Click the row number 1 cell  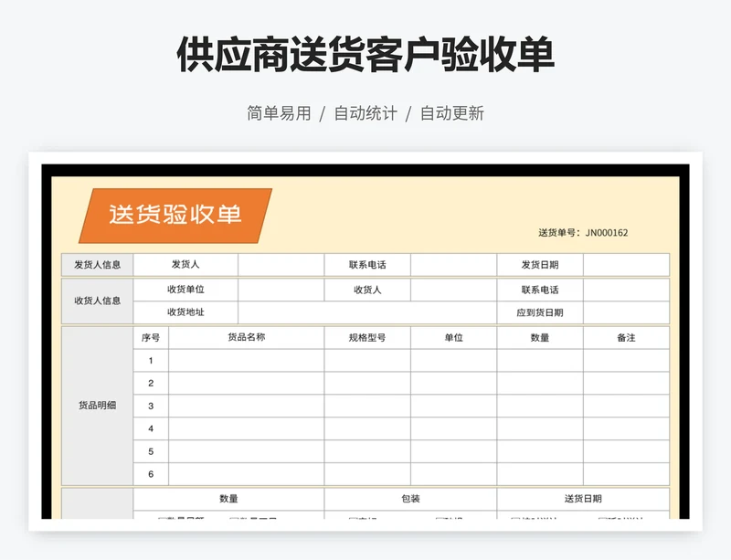pos(151,361)
